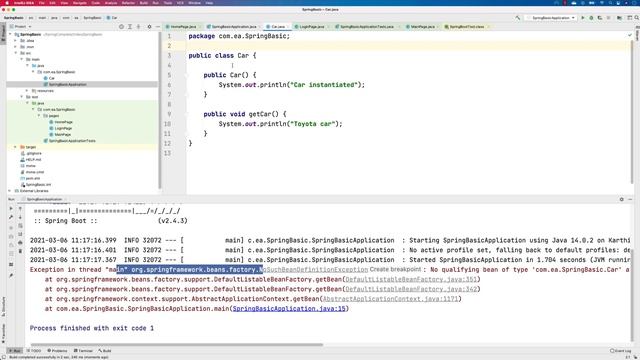Viewport: 640px width, 360px height.
Task: Toggle soft-wrap in Run console
Action: (x=20, y=226)
